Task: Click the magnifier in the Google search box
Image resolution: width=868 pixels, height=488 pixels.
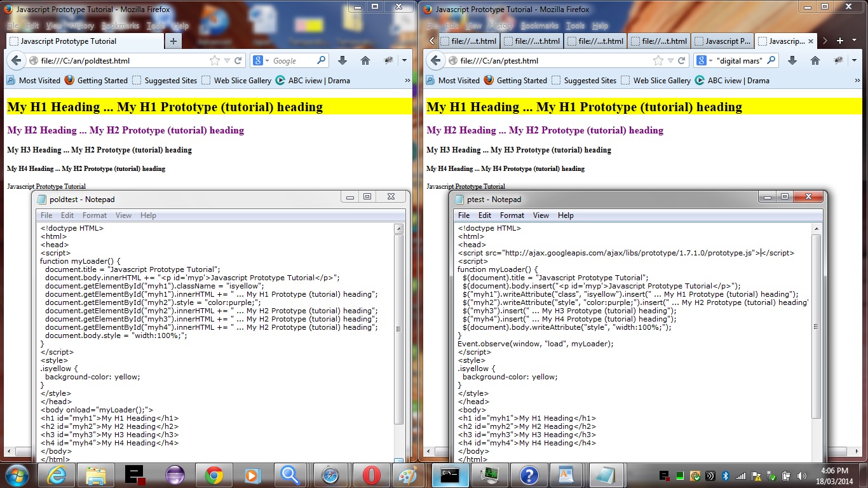Action: [321, 61]
